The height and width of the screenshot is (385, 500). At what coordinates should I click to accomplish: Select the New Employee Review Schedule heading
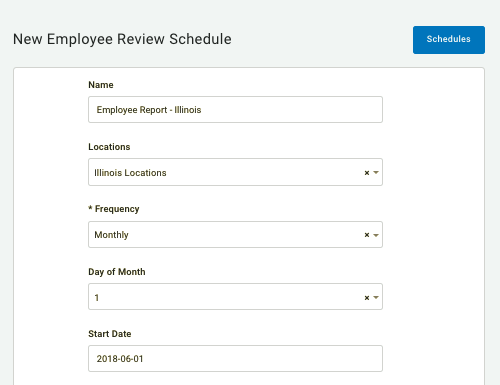pyautogui.click(x=122, y=39)
